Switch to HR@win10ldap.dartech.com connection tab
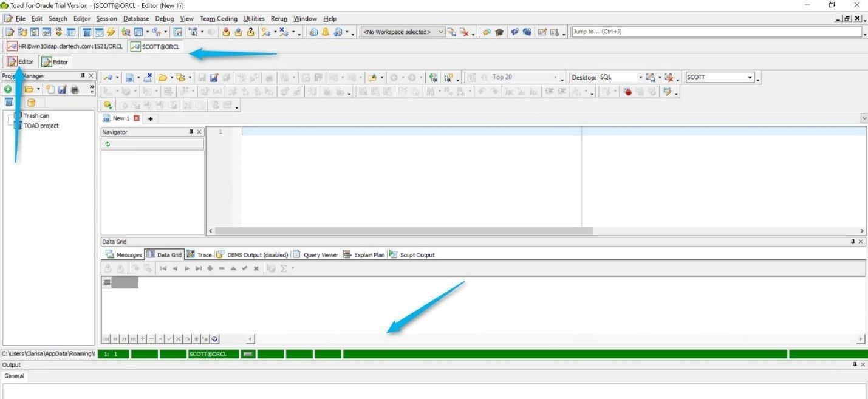This screenshot has width=868, height=399. coord(65,46)
